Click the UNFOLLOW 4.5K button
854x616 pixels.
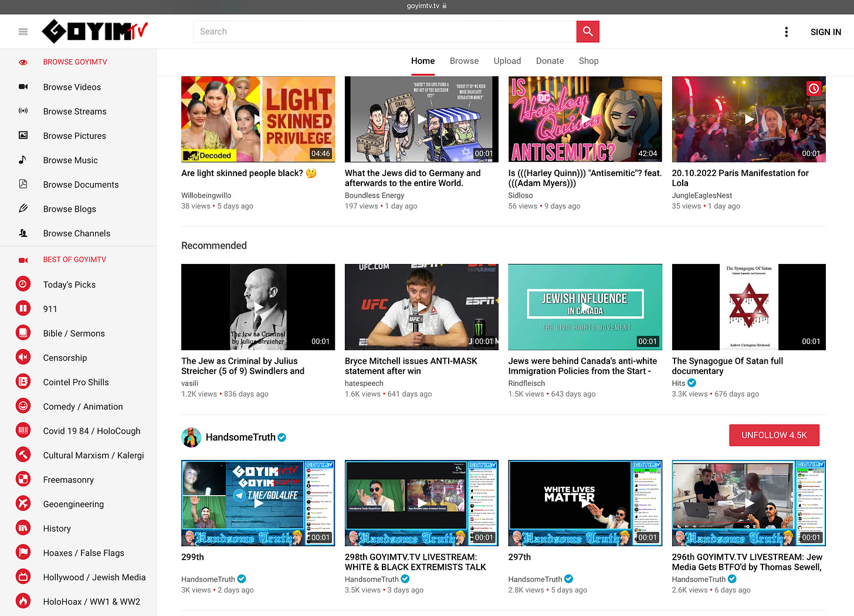774,435
